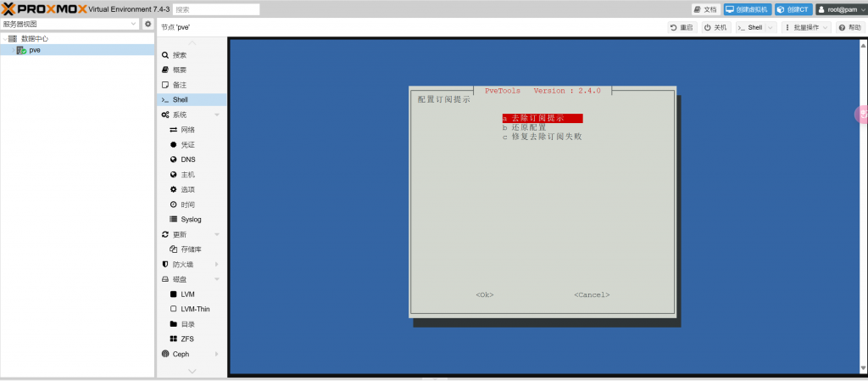The width and height of the screenshot is (868, 381).
Task: Select option a 去除订阅提示 in PveTools
Action: click(x=542, y=119)
